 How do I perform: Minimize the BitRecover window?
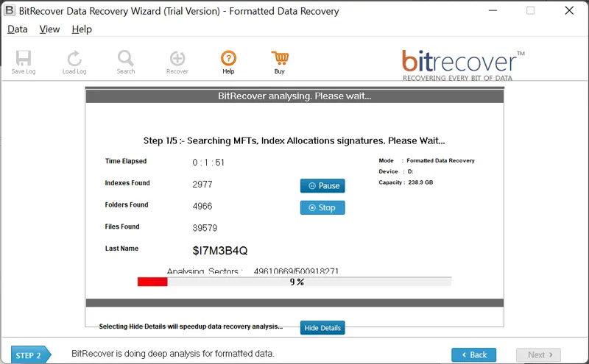[x=493, y=10]
